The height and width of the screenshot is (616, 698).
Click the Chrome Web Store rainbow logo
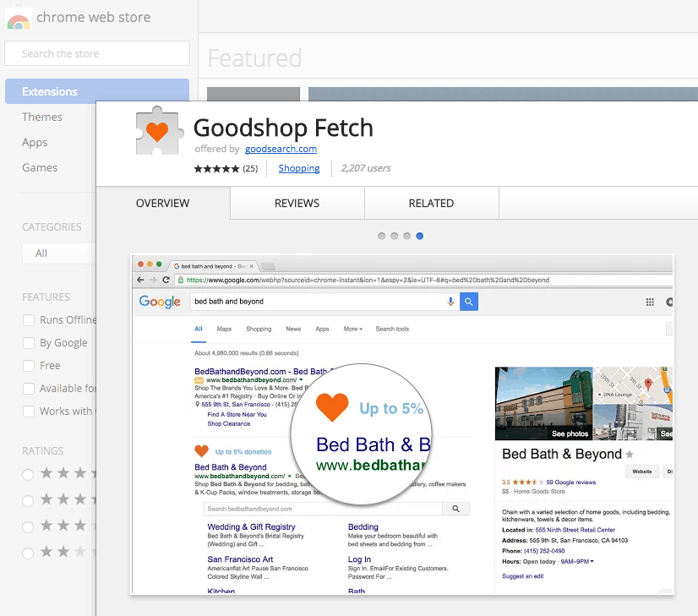pos(19,18)
